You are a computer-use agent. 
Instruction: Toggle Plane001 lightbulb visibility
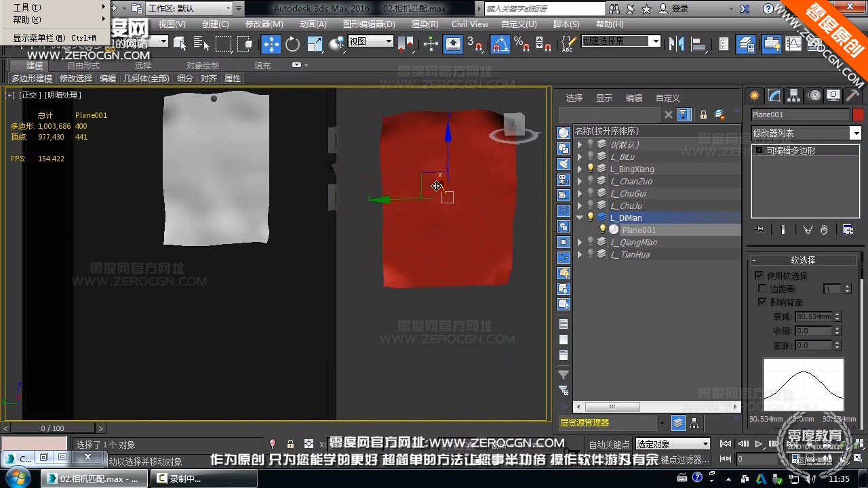[x=602, y=230]
